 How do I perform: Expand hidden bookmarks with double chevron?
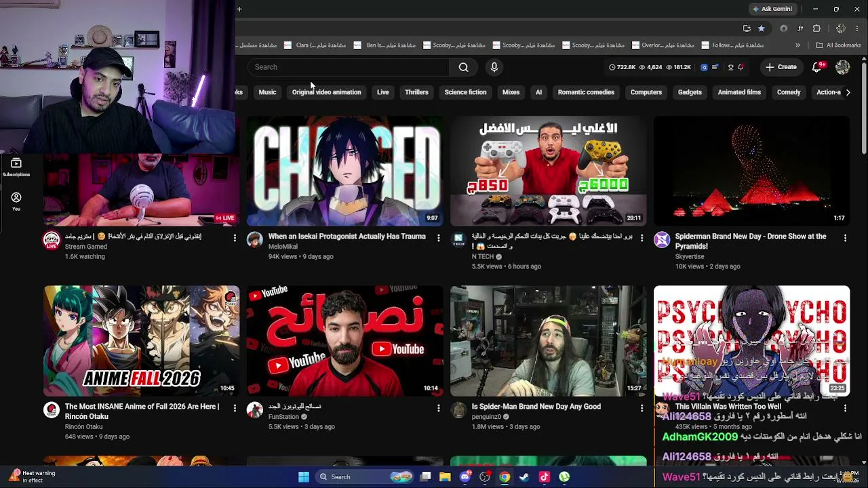(x=797, y=45)
